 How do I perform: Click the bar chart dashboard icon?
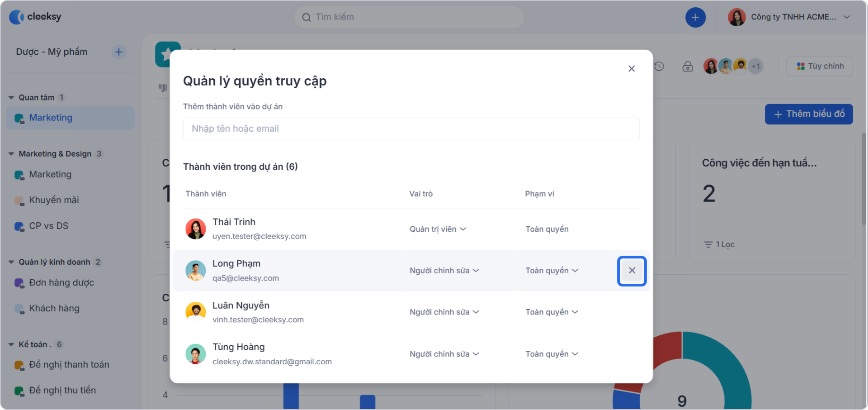coord(162,87)
